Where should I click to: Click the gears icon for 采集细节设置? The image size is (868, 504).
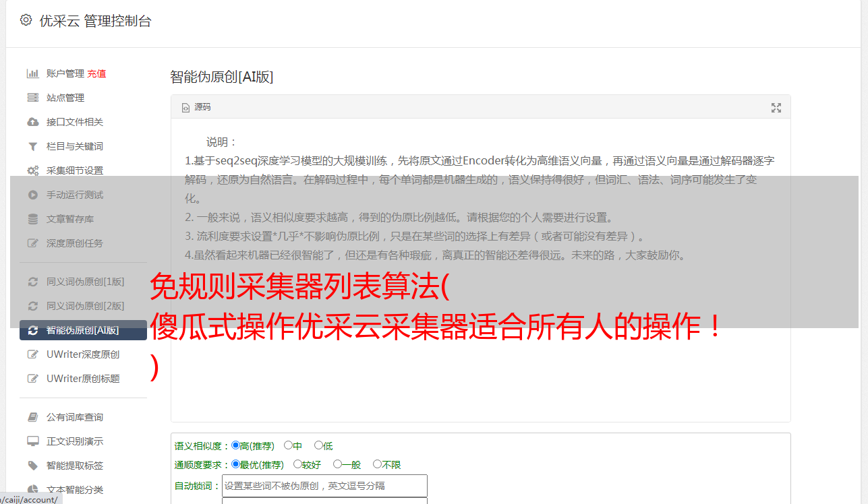coord(32,170)
